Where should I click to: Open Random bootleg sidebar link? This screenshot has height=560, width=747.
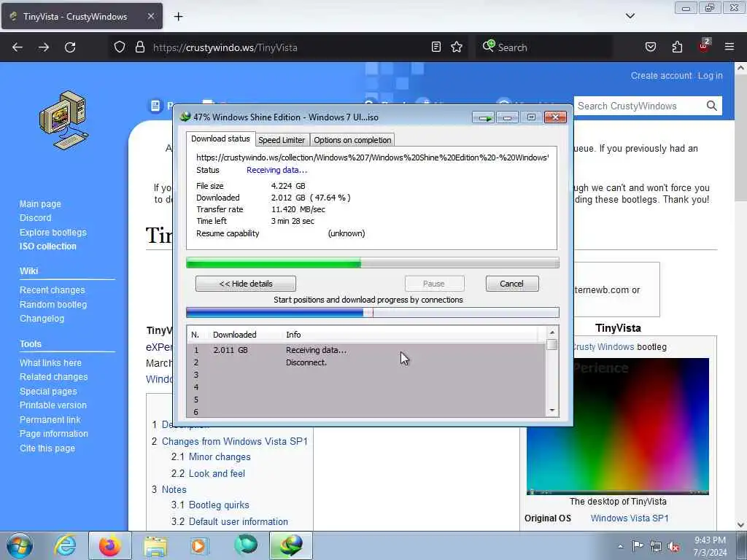click(53, 304)
